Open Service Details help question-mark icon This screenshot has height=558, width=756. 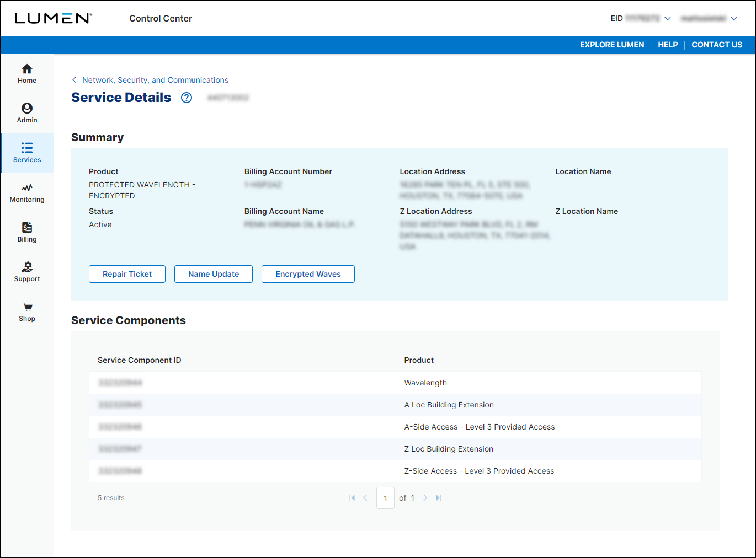187,98
